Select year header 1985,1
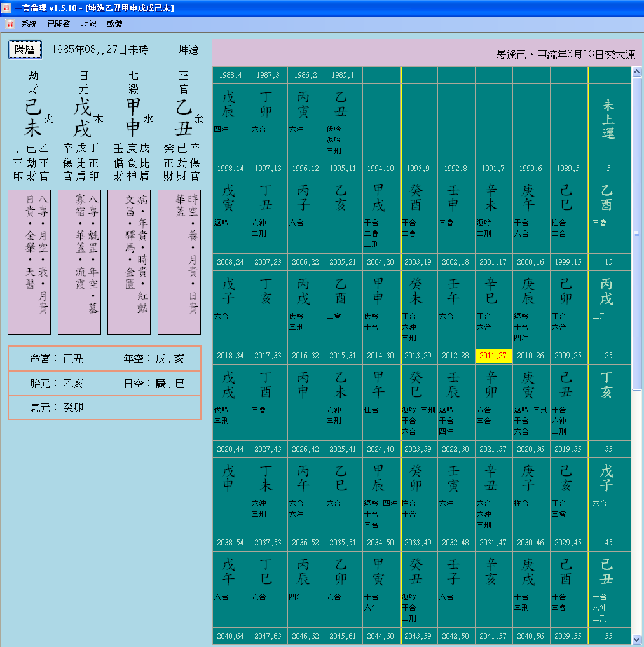Viewport: 644px width, 647px height. (x=343, y=74)
